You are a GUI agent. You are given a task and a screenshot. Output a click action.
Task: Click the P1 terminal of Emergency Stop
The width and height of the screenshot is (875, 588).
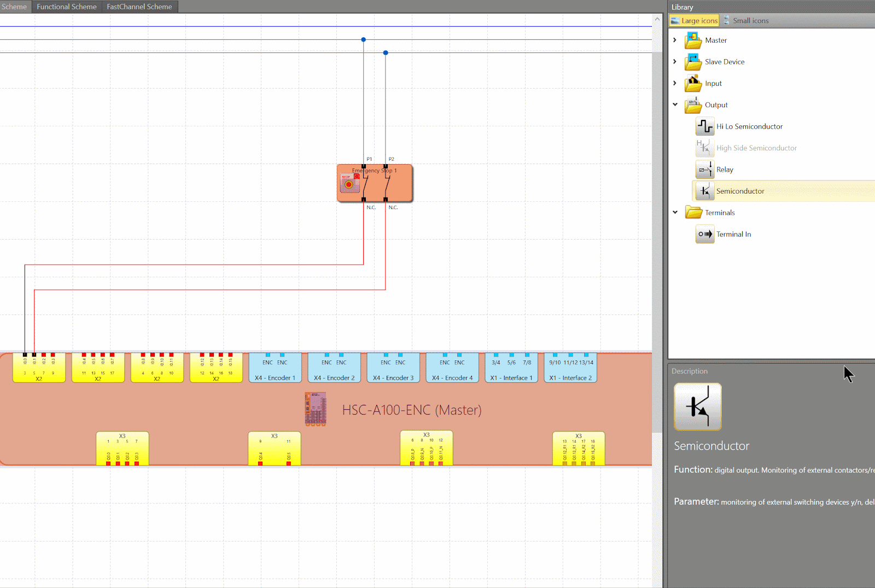click(x=364, y=166)
